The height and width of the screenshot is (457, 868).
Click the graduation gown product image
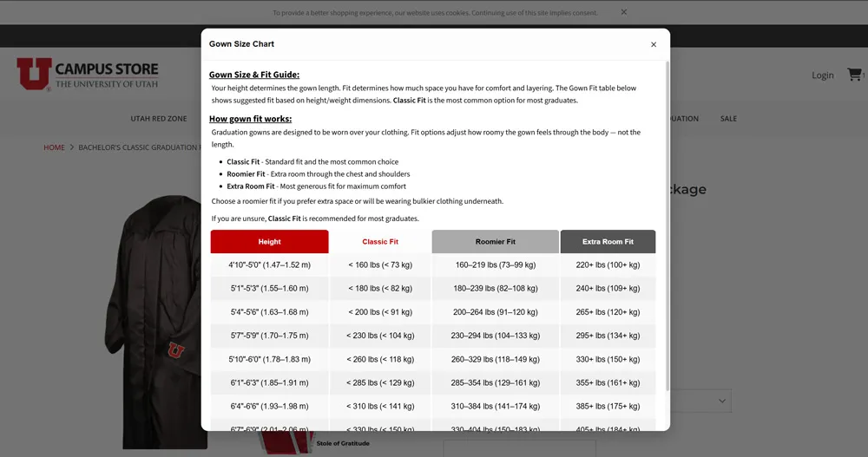tap(158, 321)
